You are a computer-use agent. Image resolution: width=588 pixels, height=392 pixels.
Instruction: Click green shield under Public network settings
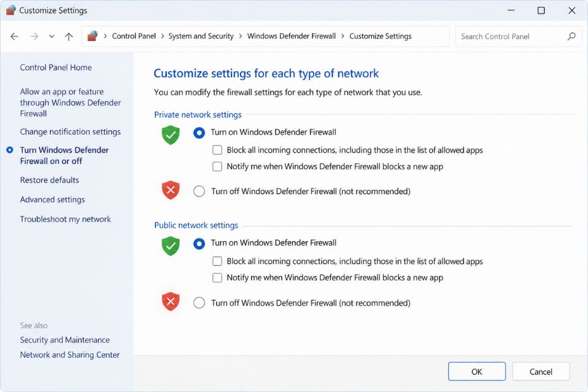pyautogui.click(x=171, y=246)
